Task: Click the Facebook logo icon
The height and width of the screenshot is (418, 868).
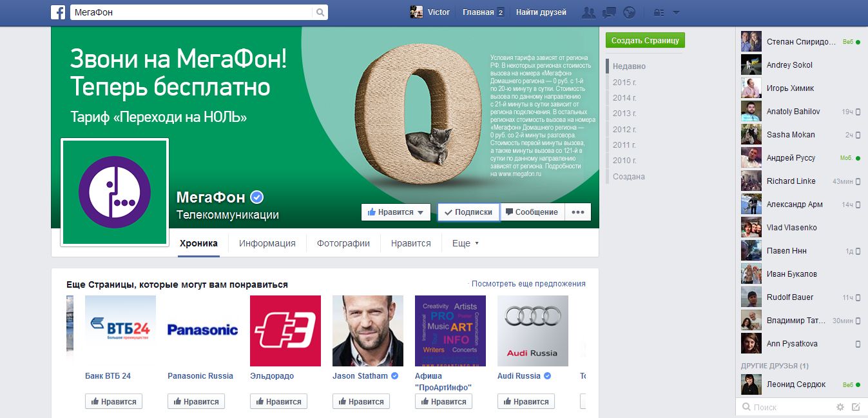Action: tap(58, 12)
